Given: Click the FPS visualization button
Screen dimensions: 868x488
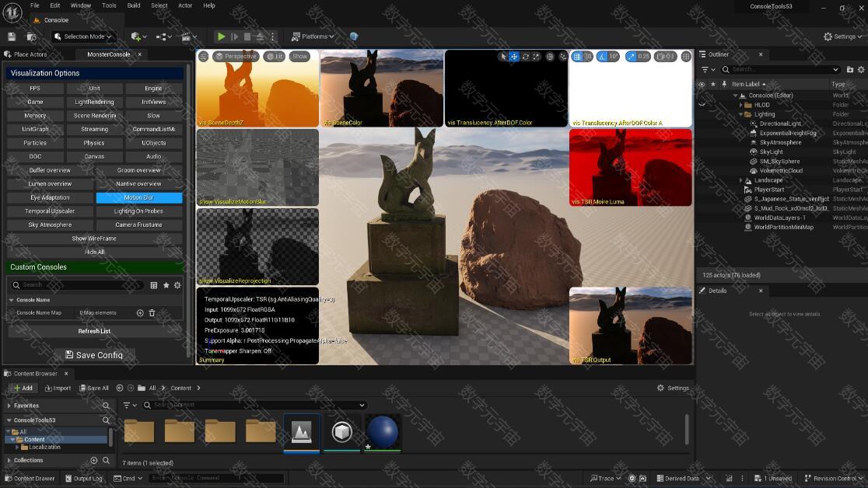Looking at the screenshot, I should 35,89.
